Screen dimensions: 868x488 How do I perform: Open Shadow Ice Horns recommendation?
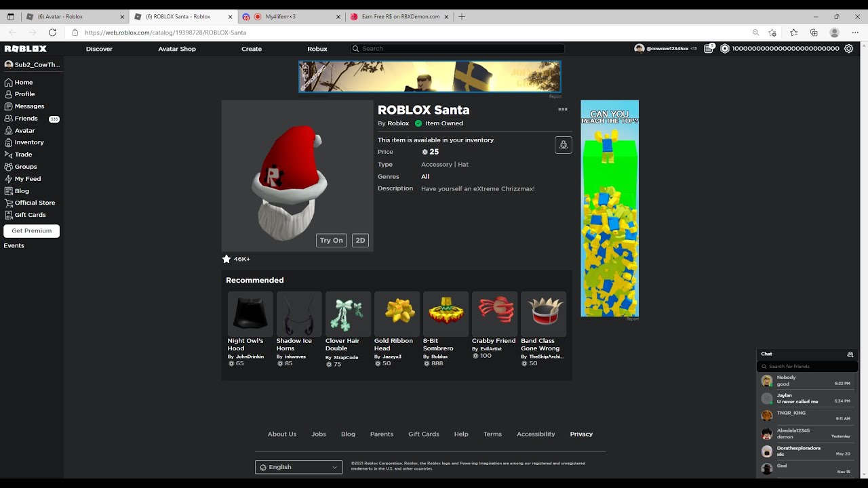[x=299, y=330]
